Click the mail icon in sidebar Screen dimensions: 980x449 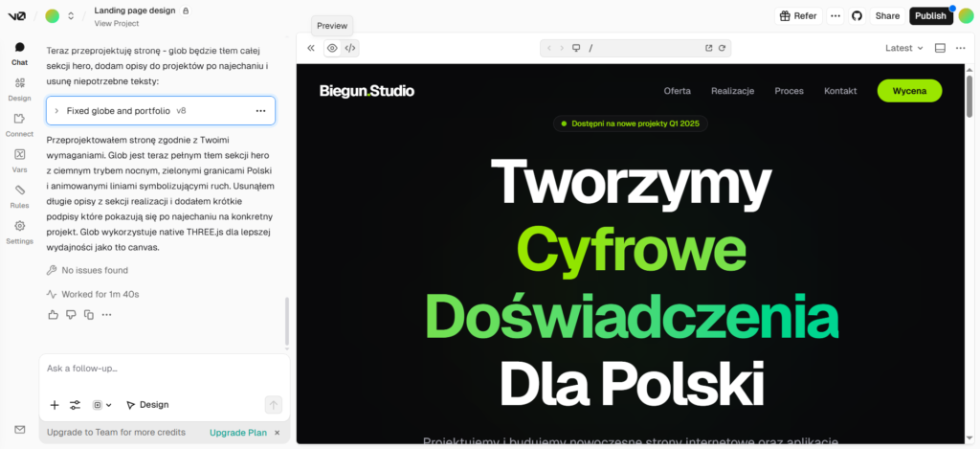coord(19,430)
